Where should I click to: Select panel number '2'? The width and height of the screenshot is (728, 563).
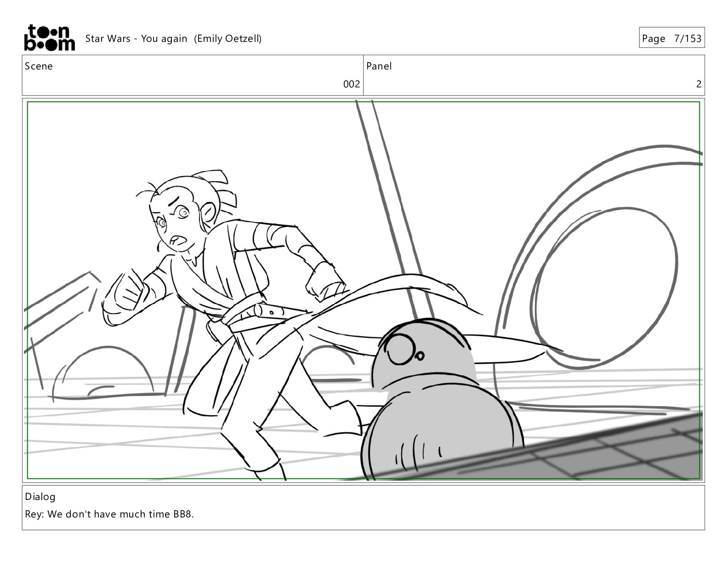click(699, 84)
